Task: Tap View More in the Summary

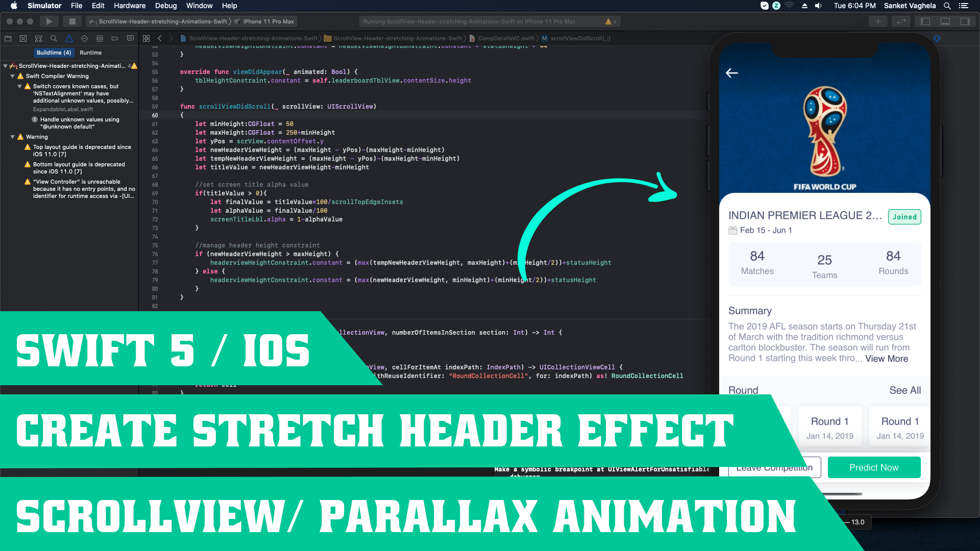Action: click(887, 359)
